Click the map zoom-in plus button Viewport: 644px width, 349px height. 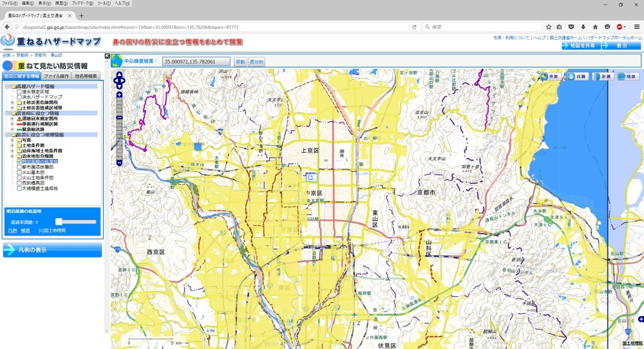[119, 95]
